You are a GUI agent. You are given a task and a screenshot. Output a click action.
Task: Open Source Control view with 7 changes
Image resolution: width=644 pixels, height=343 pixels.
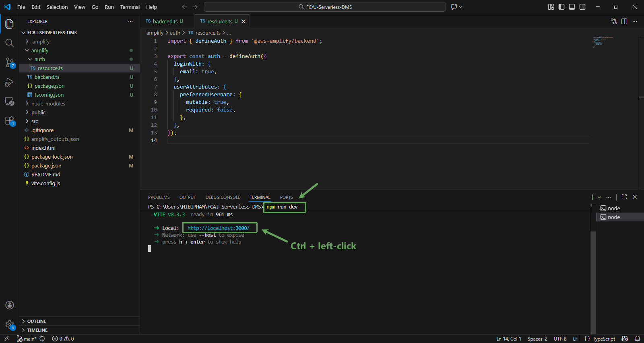(10, 62)
